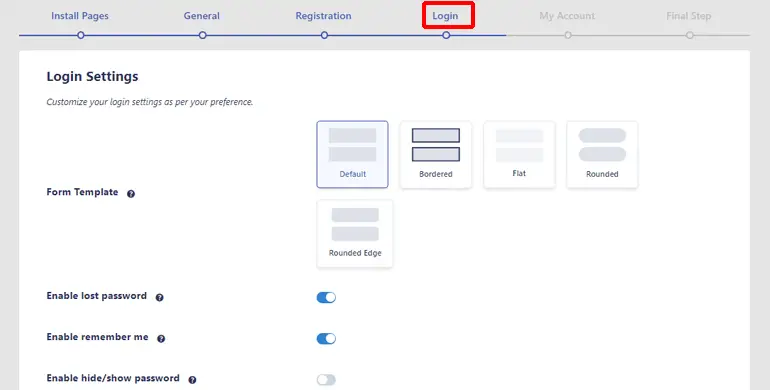Go to the Install Pages step

coord(80,16)
